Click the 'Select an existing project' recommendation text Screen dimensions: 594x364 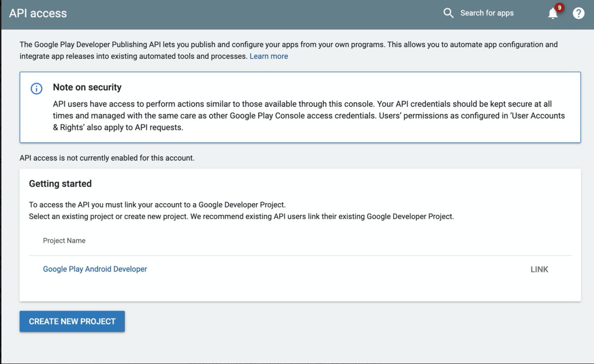pyautogui.click(x=241, y=217)
